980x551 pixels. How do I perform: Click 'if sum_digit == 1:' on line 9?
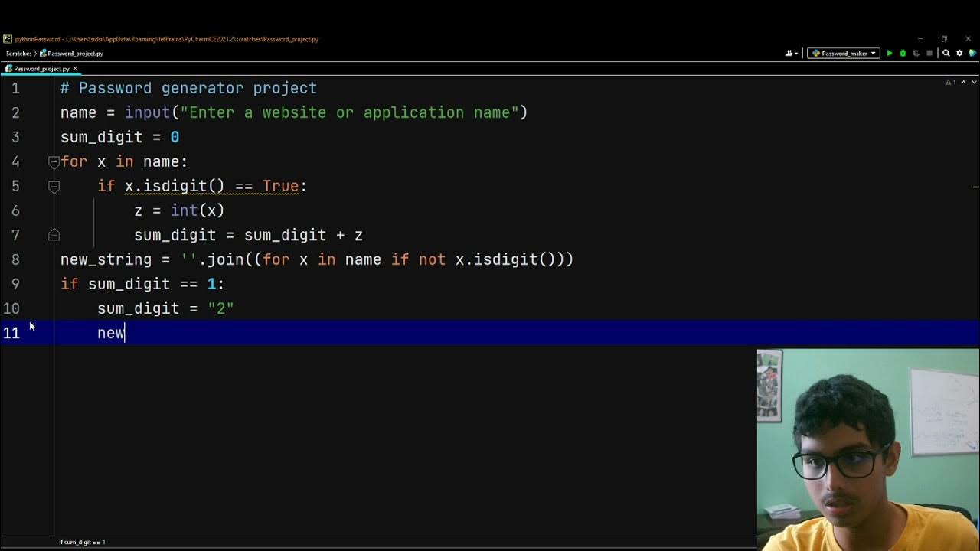(x=142, y=284)
